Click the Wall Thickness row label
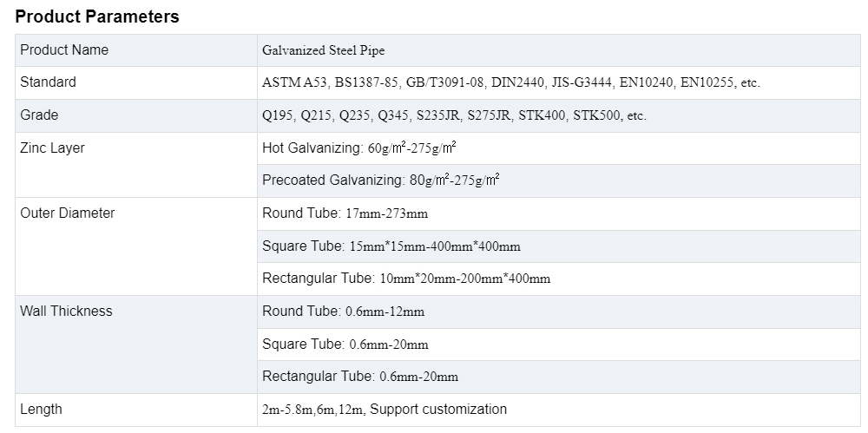This screenshot has width=868, height=433. pos(66,312)
